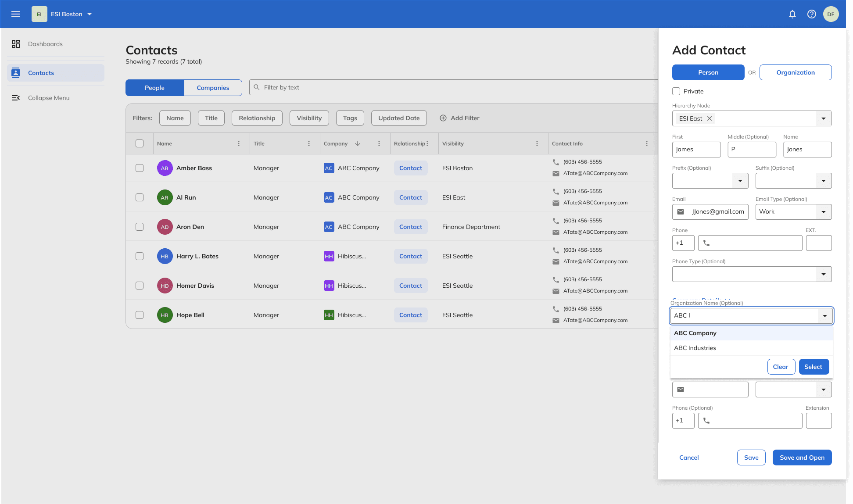Open the hamburger menu icon
853x504 pixels.
coord(16,14)
